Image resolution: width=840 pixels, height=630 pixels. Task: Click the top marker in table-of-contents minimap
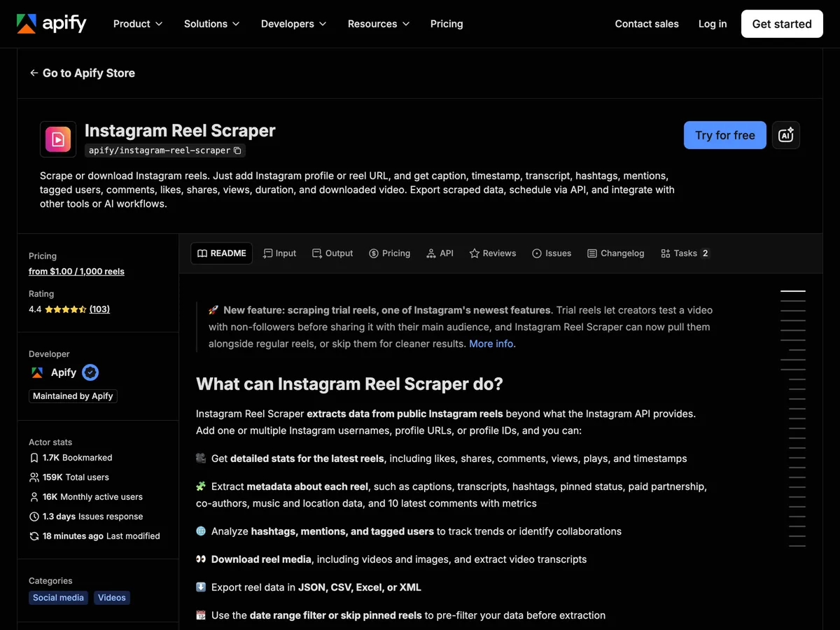(793, 291)
